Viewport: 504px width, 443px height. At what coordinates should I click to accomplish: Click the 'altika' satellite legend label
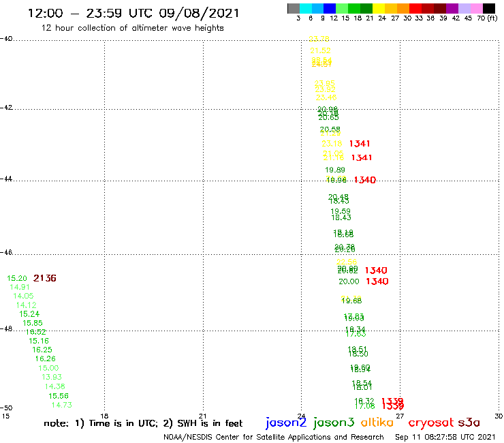coord(377,422)
